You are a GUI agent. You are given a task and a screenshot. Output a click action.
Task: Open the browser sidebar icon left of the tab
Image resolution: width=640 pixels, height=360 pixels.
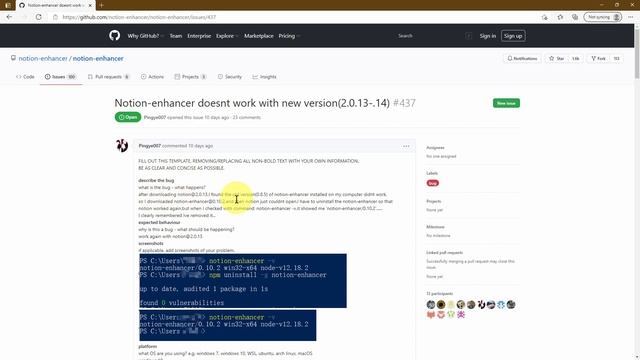click(x=8, y=5)
